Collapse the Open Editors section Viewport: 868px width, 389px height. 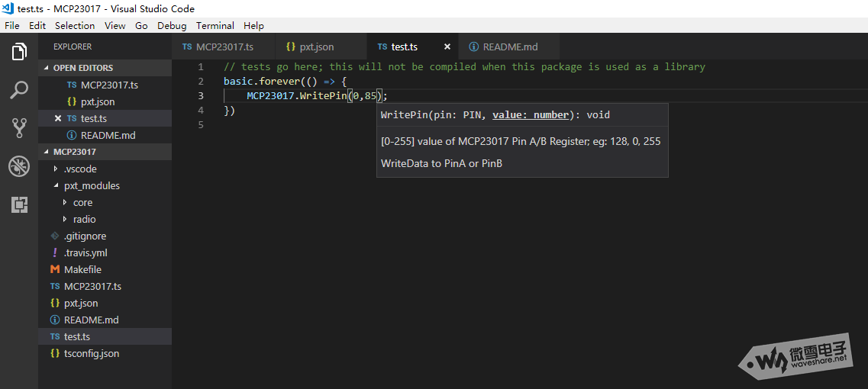(x=105, y=68)
